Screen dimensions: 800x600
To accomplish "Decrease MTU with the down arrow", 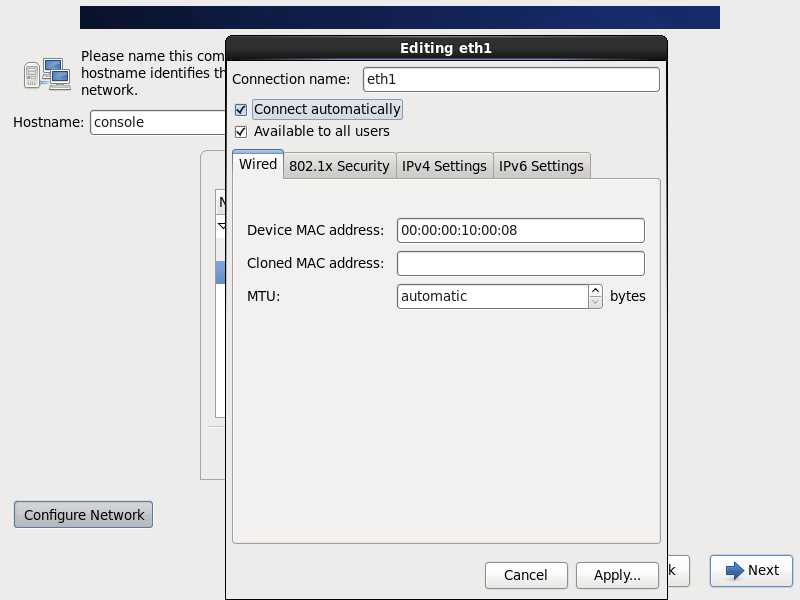I will click(595, 303).
